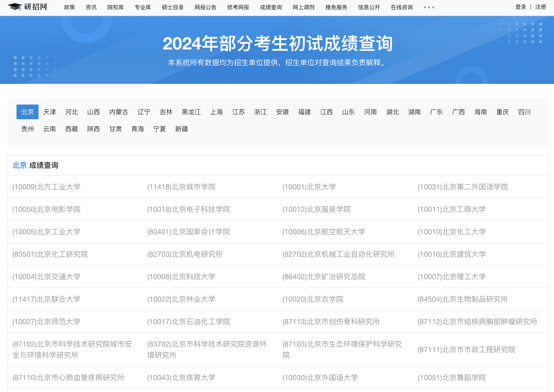Viewport: 554px width, 392px height.
Task: Click the 注册 link
Action: (540, 7)
